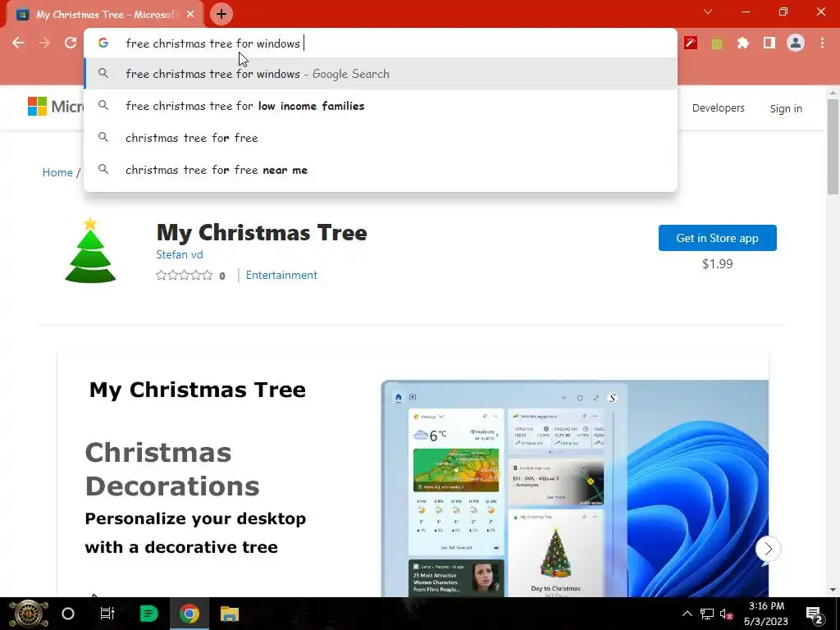Image resolution: width=840 pixels, height=630 pixels.
Task: Click the muted volume tray icon
Action: tap(727, 614)
